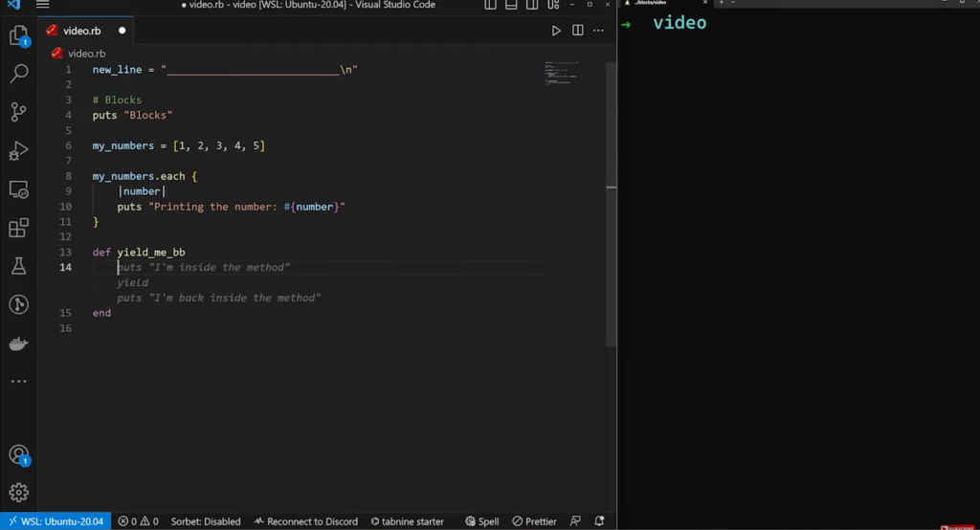980x530 pixels.
Task: Open the Testing flask view
Action: click(x=19, y=266)
